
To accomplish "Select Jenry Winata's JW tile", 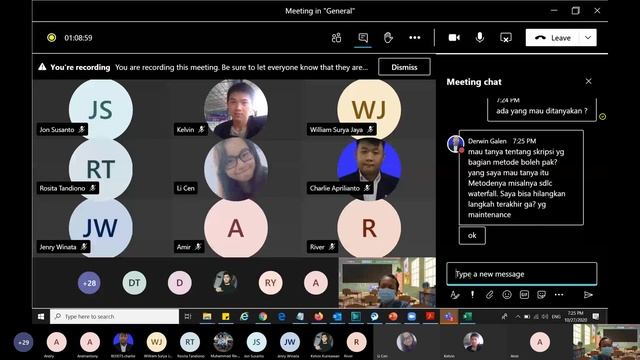I will (100, 227).
